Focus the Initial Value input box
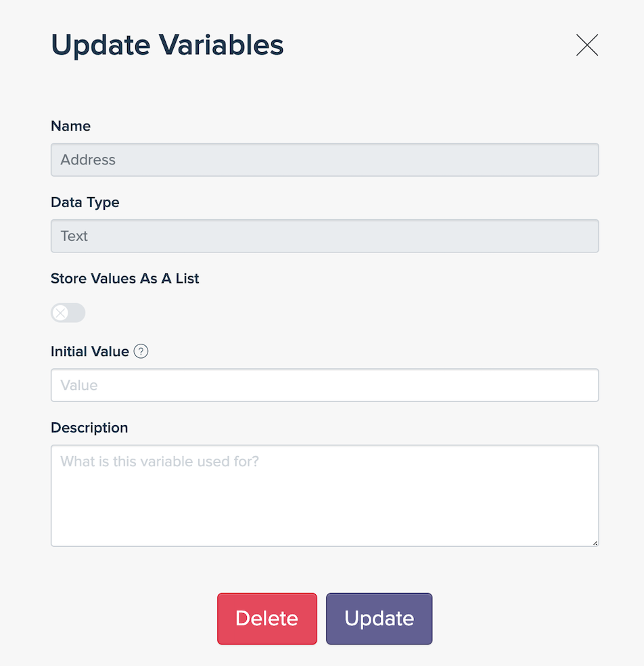644x666 pixels. tap(325, 385)
